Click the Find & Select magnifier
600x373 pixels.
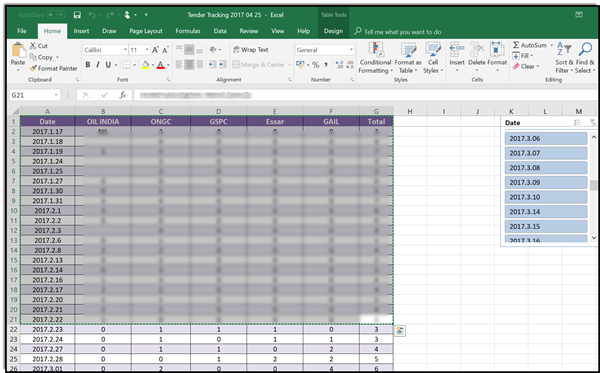[585, 50]
